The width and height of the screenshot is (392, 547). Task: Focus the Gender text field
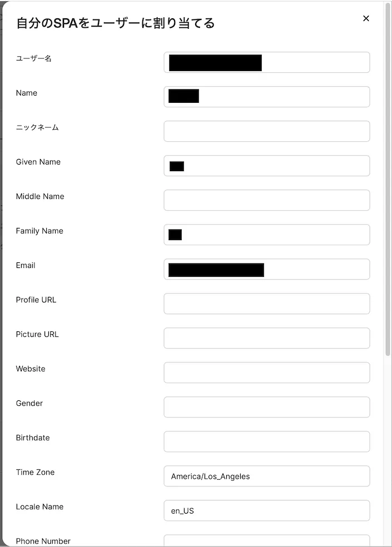[x=267, y=407]
